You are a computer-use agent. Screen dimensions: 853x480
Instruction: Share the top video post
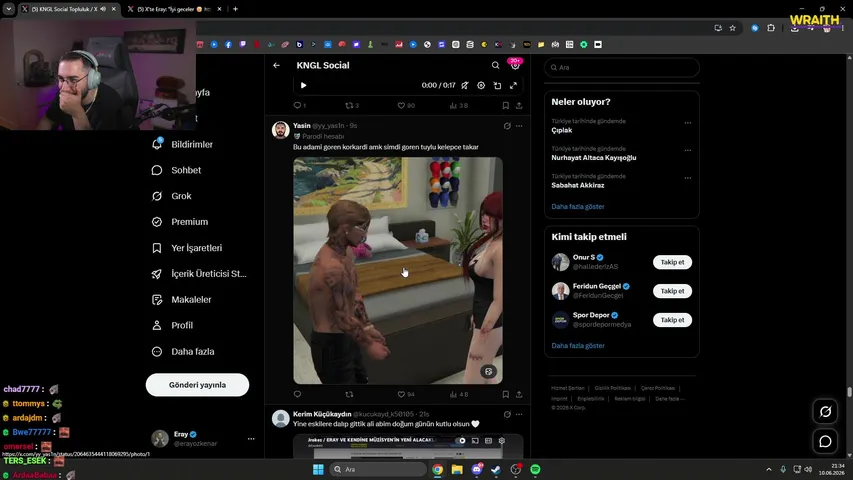click(519, 106)
